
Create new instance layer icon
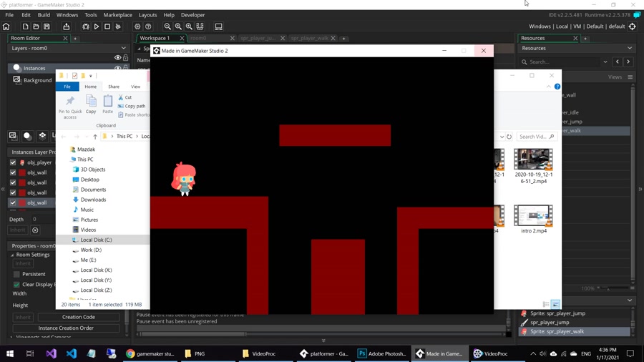pos(27,136)
